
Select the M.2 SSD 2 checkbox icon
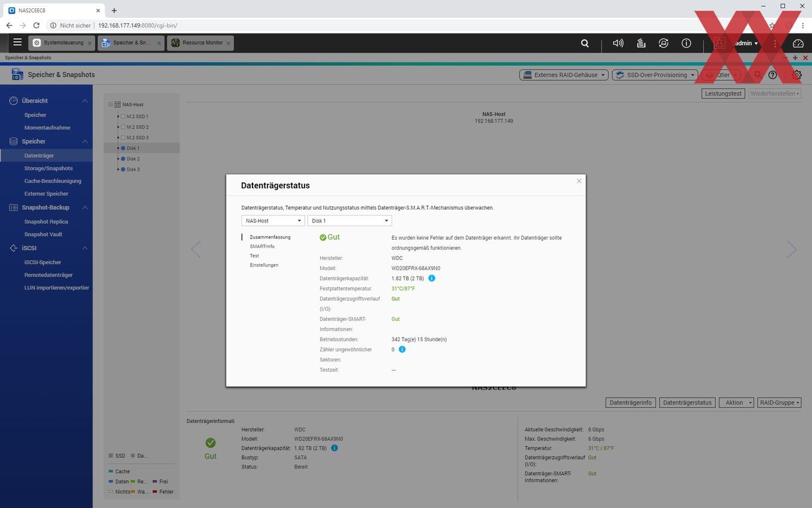[x=123, y=127]
